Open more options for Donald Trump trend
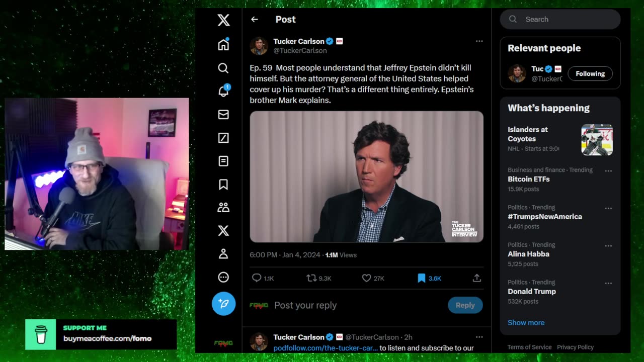644x362 pixels. [608, 283]
